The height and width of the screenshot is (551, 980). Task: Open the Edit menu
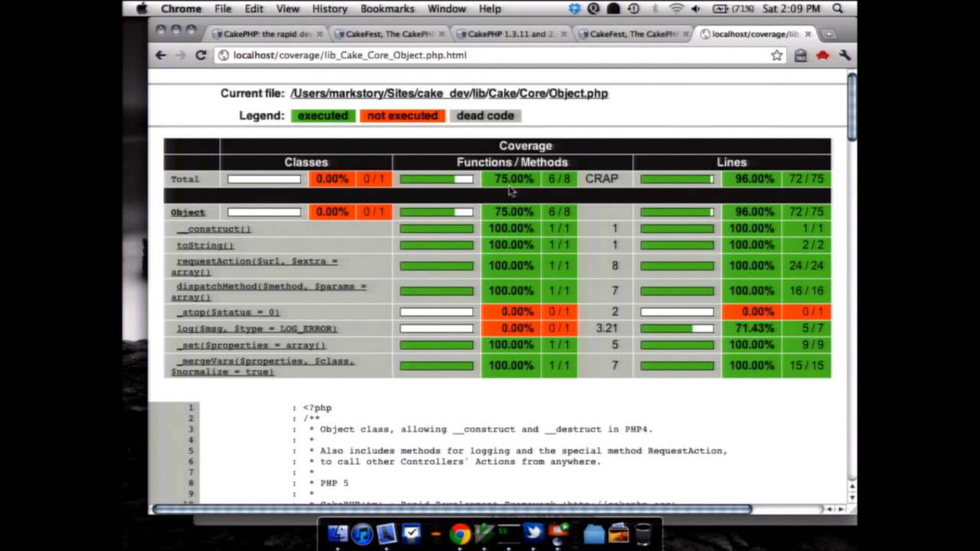click(253, 8)
